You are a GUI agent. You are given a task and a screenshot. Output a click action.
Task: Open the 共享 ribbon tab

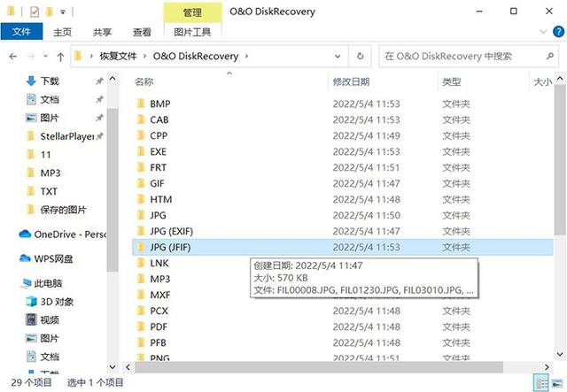coord(102,32)
